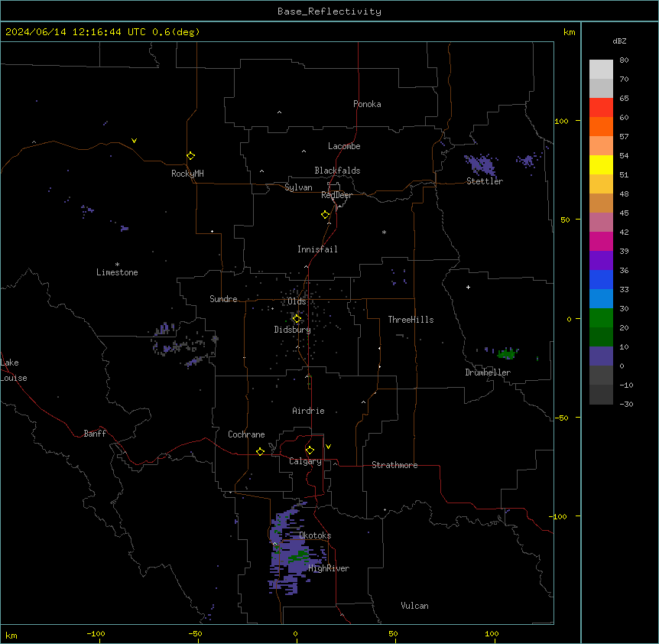
Task: Pick the lightest gray swatch topping the legend
Action: pyautogui.click(x=601, y=70)
